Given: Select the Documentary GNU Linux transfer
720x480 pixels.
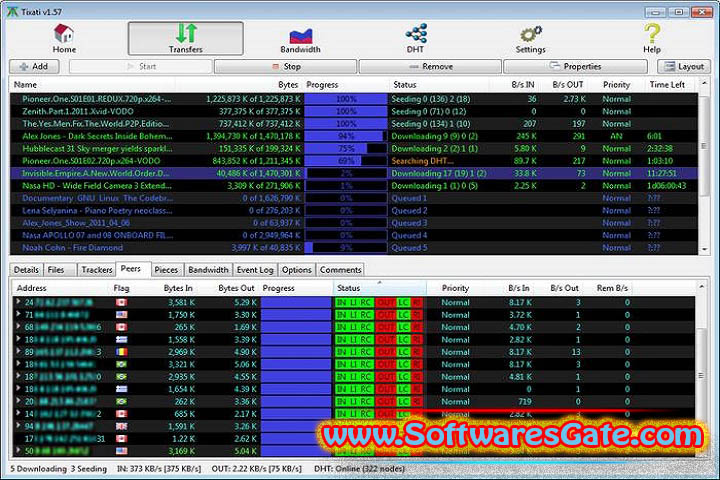Looking at the screenshot, I should point(354,198).
